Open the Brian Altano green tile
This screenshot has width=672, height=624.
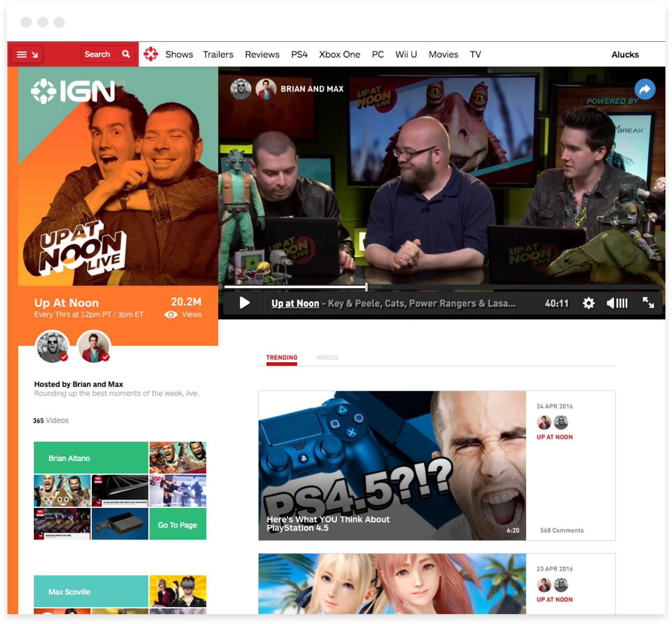91,458
